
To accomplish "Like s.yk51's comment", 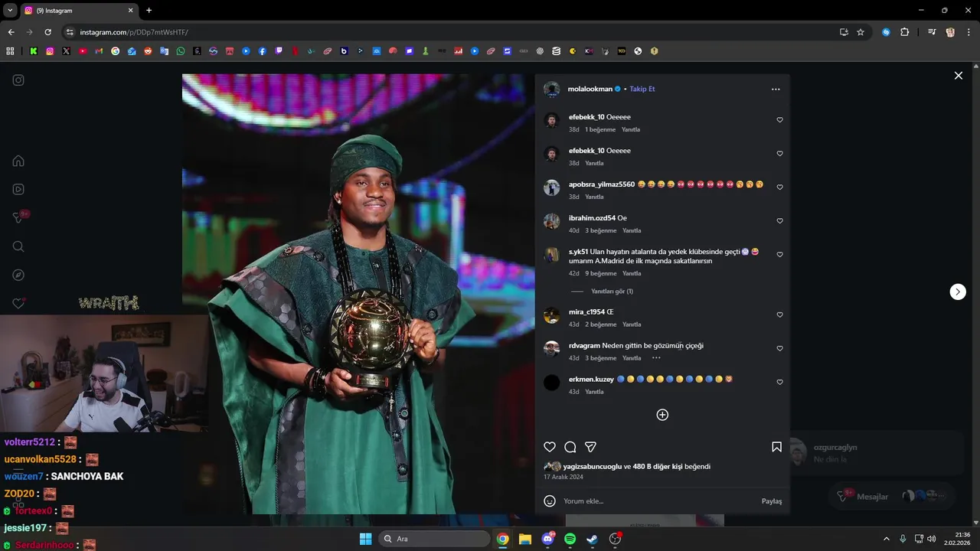I will pyautogui.click(x=780, y=255).
